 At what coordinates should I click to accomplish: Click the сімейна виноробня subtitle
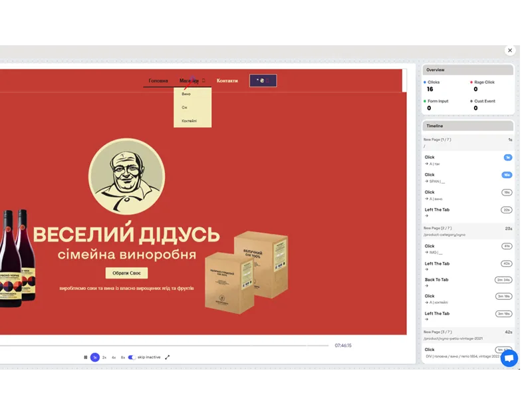(127, 255)
